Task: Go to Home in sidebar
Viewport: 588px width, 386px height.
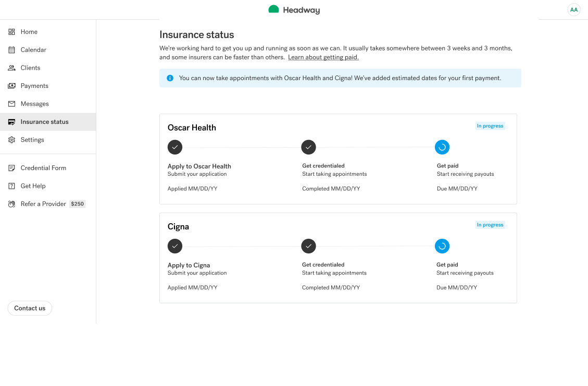Action: pos(48,32)
